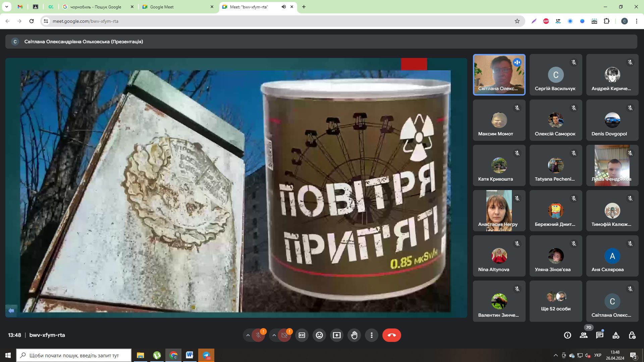Screen dimensions: 644x362
Task: Click the Windows taskbar search box
Action: pos(74,355)
